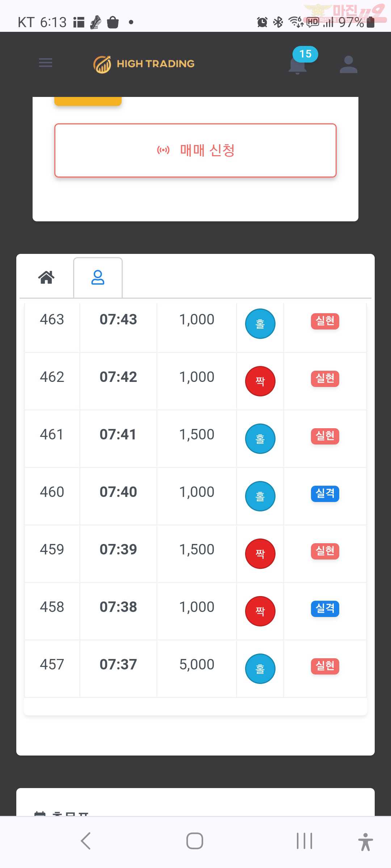This screenshot has width=391, height=868.
Task: Tap blue 홀 circle in row 457
Action: coord(260,669)
